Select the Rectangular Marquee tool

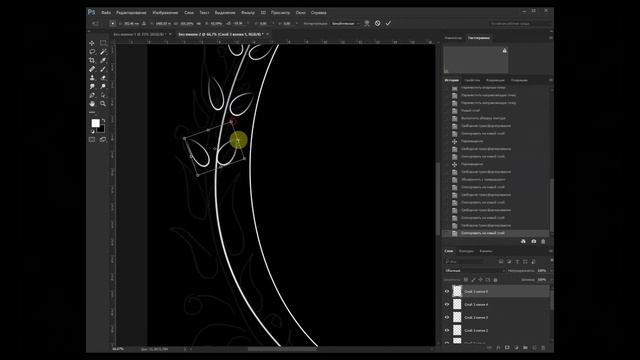tap(103, 43)
